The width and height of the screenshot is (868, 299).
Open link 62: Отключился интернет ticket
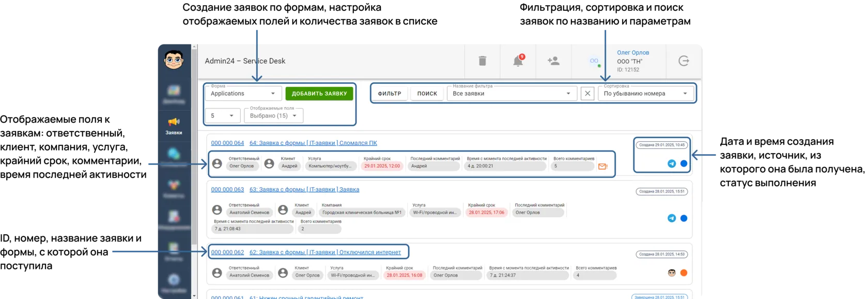tap(325, 252)
